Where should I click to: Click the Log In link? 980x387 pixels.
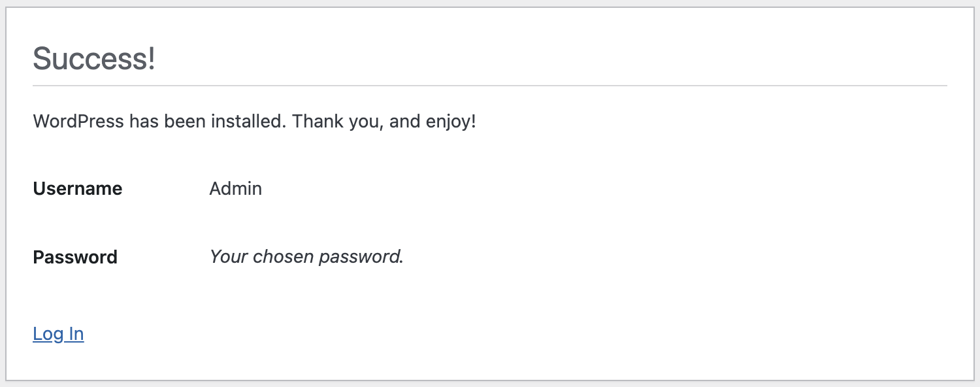pos(58,334)
